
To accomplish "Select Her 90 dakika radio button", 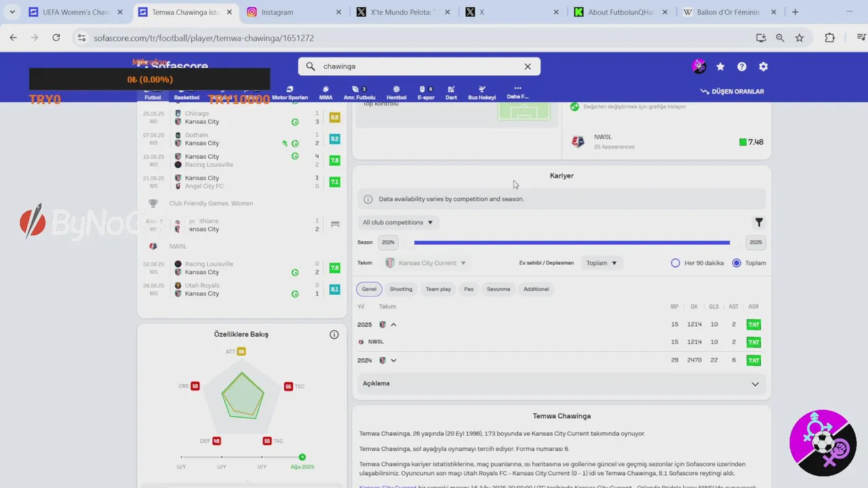I will pyautogui.click(x=675, y=263).
